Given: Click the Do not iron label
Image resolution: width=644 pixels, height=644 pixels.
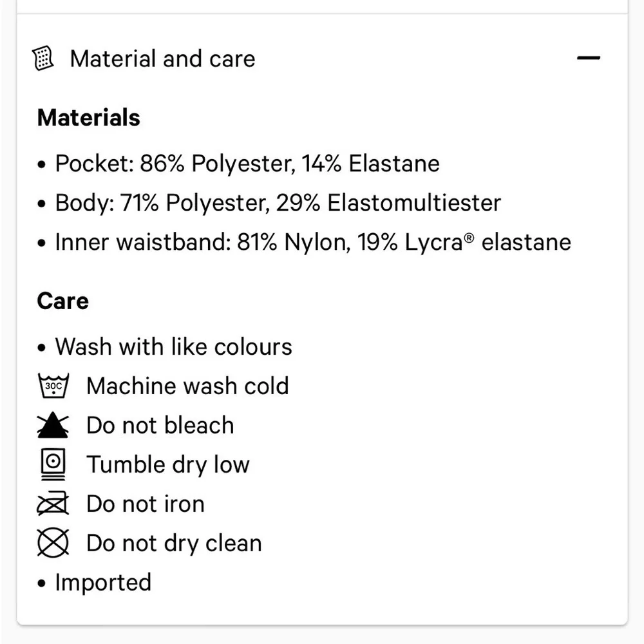Looking at the screenshot, I should (145, 504).
